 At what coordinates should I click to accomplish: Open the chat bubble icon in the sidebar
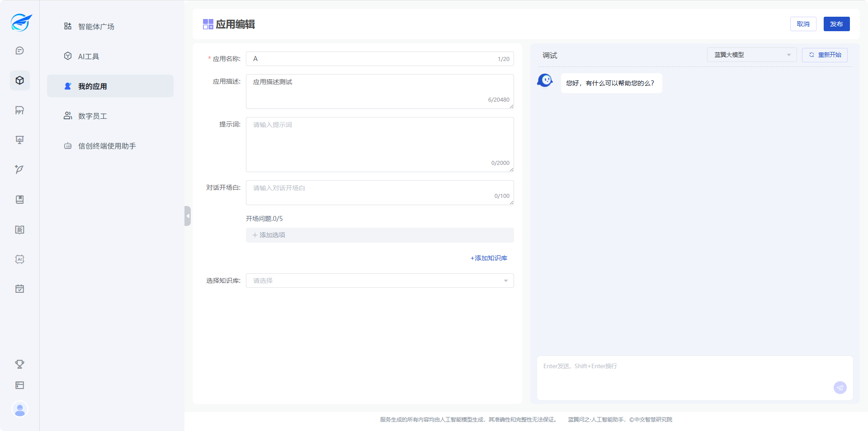click(19, 51)
